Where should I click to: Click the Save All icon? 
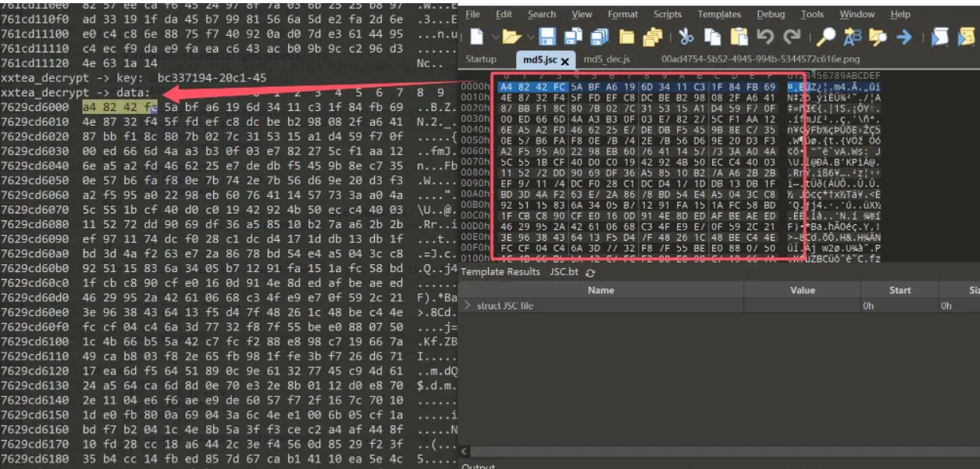[600, 36]
